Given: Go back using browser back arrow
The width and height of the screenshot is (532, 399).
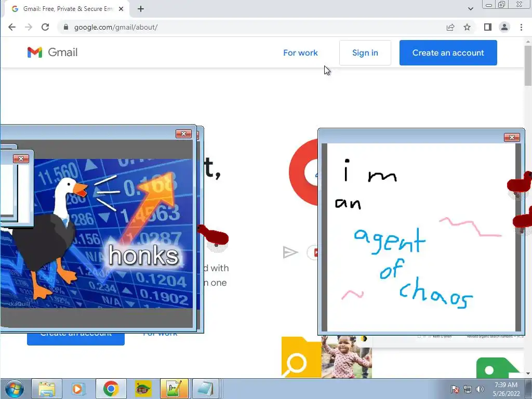Looking at the screenshot, I should click(12, 27).
